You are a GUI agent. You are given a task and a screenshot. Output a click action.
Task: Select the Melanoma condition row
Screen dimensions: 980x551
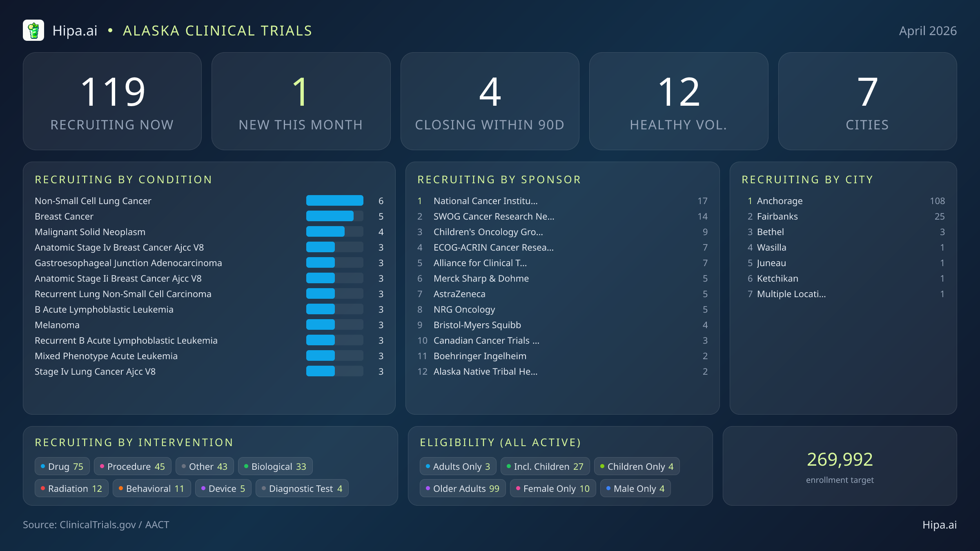coord(209,325)
